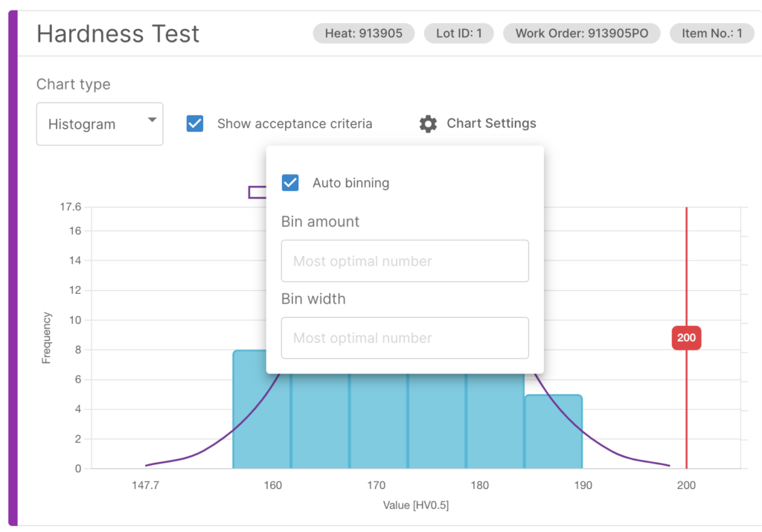
Task: Click the Item No.: 1 chip
Action: [712, 33]
